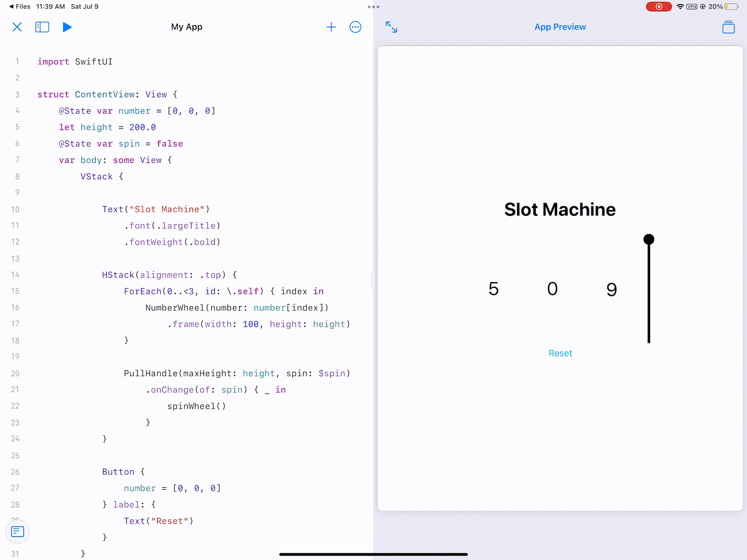Close the project with the X icon
The width and height of the screenshot is (747, 560).
coord(17,27)
